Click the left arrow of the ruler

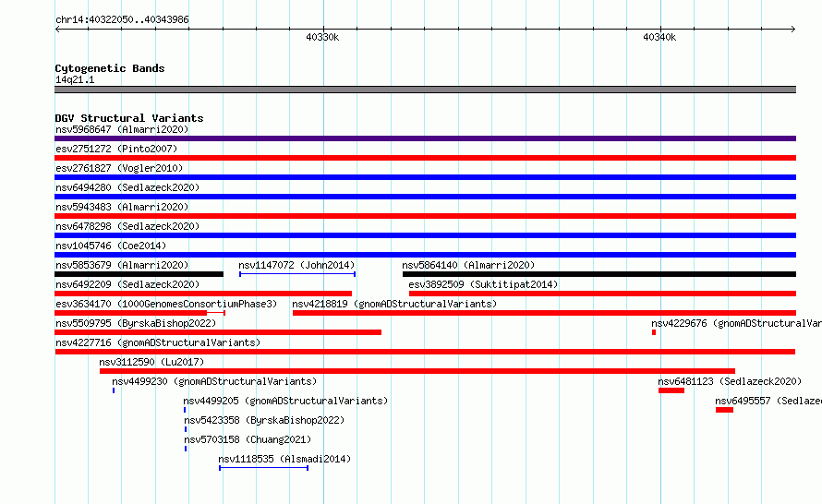pos(57,30)
